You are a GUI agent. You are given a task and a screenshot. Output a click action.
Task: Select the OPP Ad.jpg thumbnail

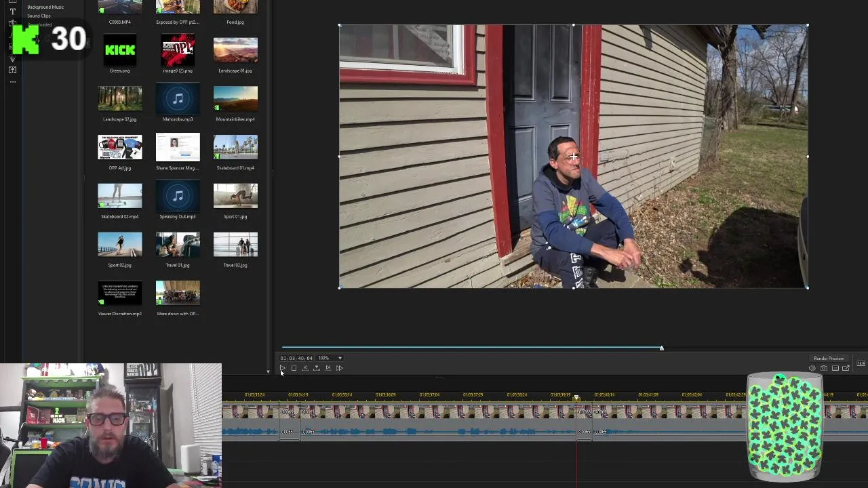point(120,147)
